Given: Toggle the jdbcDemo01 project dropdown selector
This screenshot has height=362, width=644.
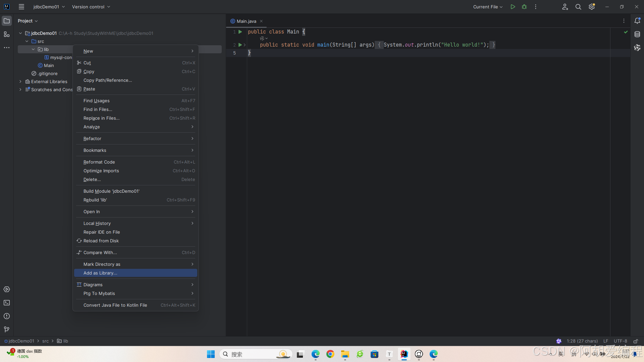Looking at the screenshot, I should point(49,7).
